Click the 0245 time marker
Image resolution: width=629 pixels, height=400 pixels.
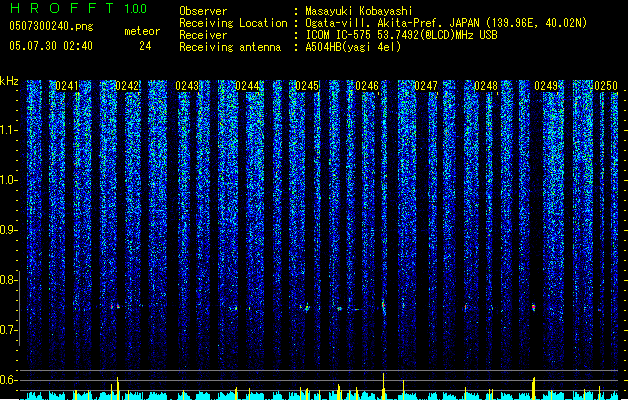pyautogui.click(x=307, y=86)
